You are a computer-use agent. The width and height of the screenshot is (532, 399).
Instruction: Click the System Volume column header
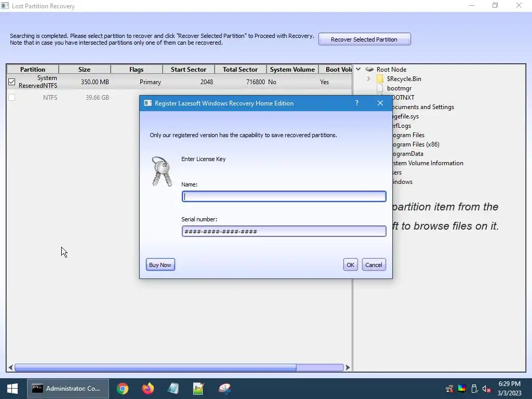(292, 69)
